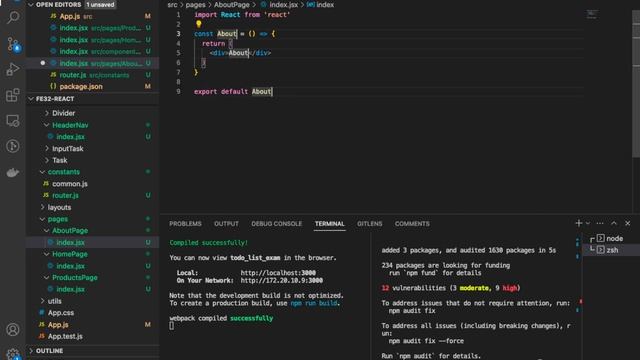Open the Accounts menu
Screen dimensions: 640x360
point(13,329)
